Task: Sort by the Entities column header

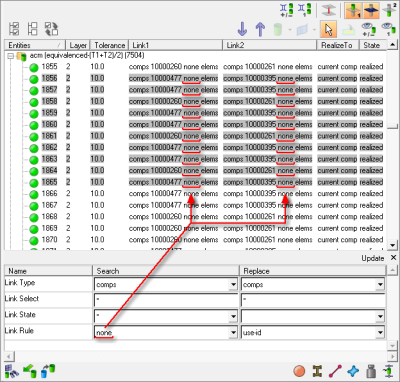Action: click(35, 45)
